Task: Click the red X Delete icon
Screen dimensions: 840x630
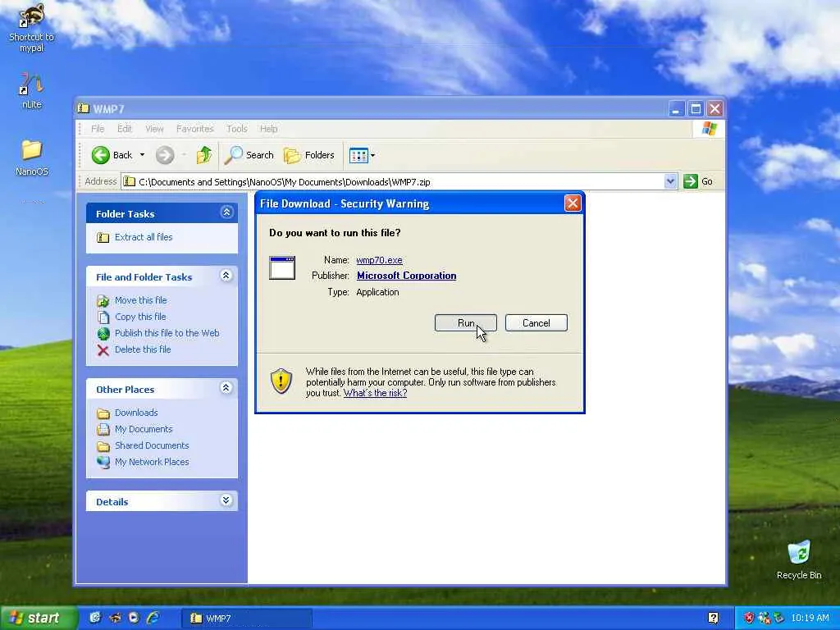Action: pyautogui.click(x=103, y=350)
